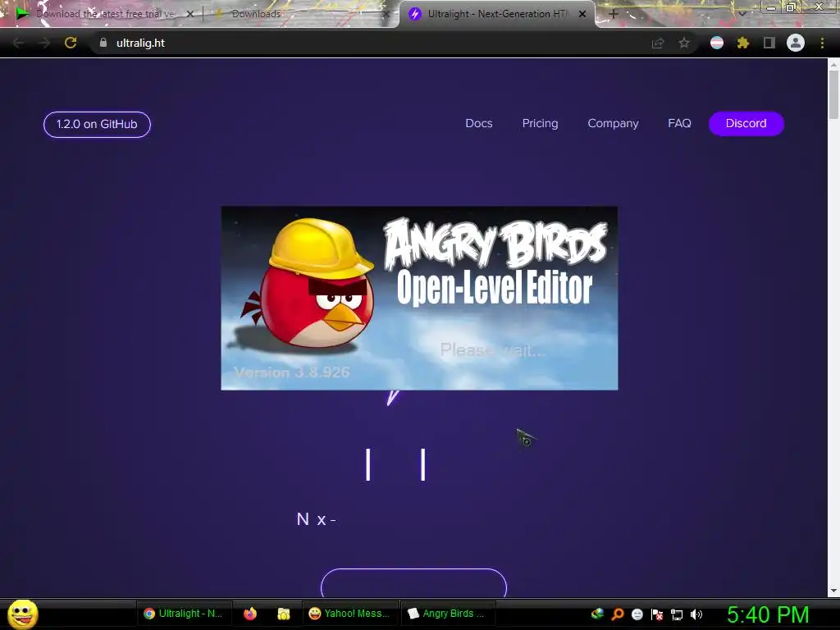
Task: Open the user profile avatar menu
Action: tap(796, 43)
